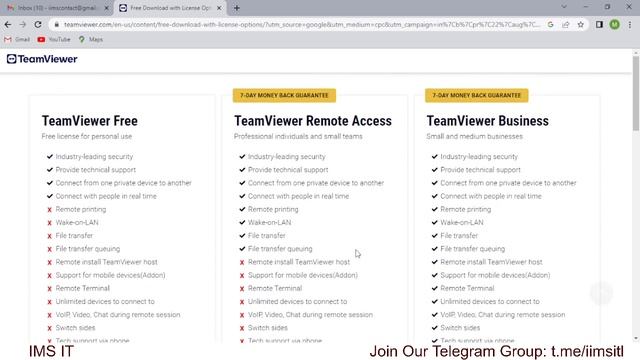Click 'Wake-on-LAN' in the Free plan
640x360 pixels.
tap(77, 222)
